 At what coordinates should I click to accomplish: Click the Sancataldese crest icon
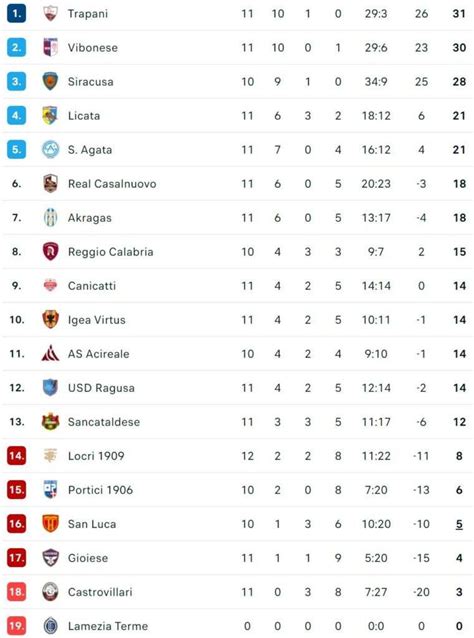(x=50, y=422)
